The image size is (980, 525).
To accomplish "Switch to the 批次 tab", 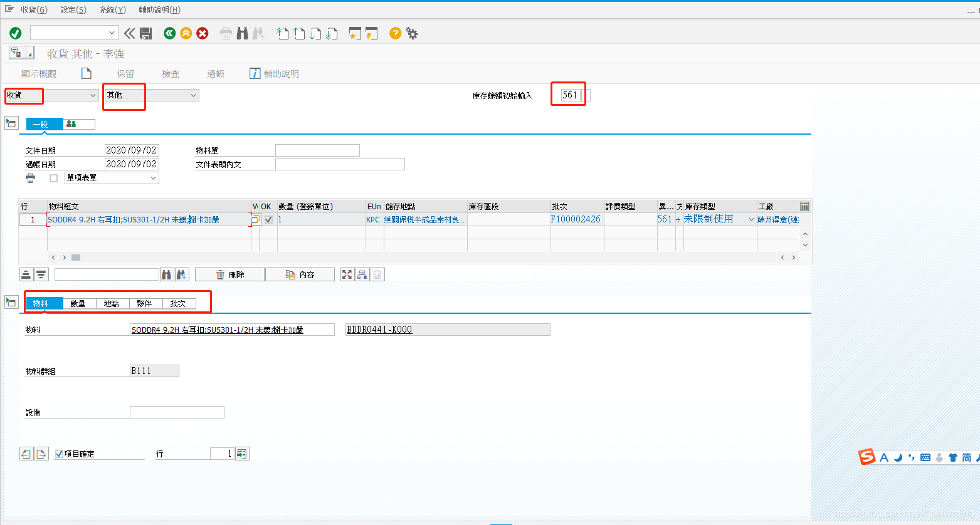I will click(177, 303).
